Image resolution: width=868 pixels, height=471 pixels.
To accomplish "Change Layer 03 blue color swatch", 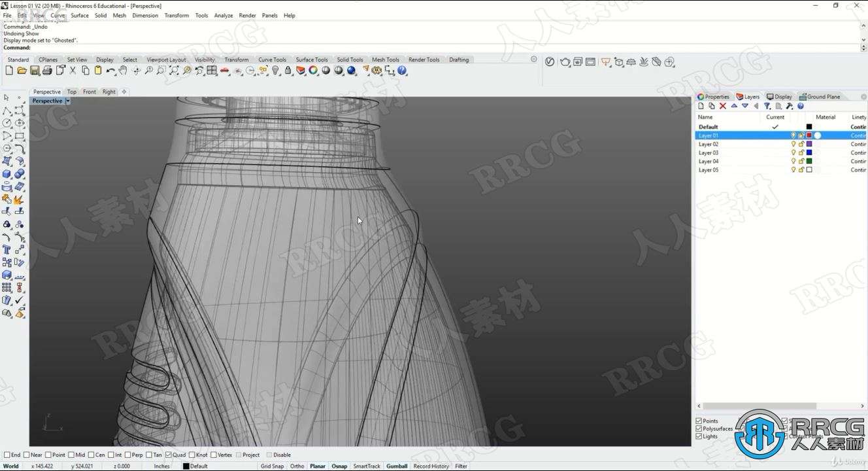I will (809, 152).
